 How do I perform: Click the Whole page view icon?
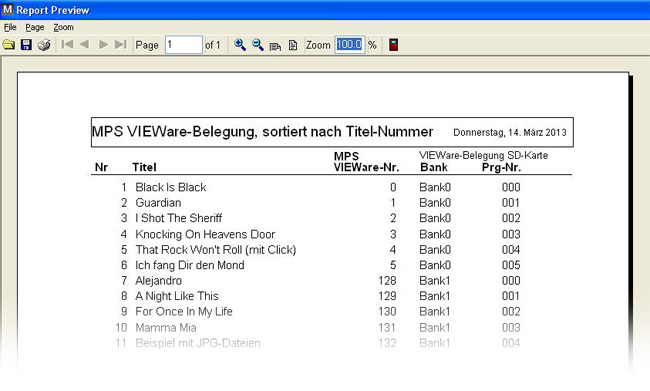click(293, 45)
